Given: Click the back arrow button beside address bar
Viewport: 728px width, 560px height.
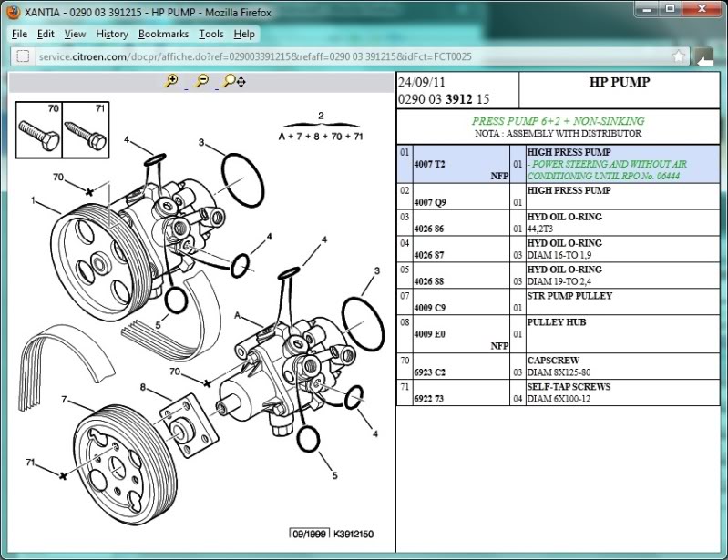Looking at the screenshot, I should pos(704,57).
